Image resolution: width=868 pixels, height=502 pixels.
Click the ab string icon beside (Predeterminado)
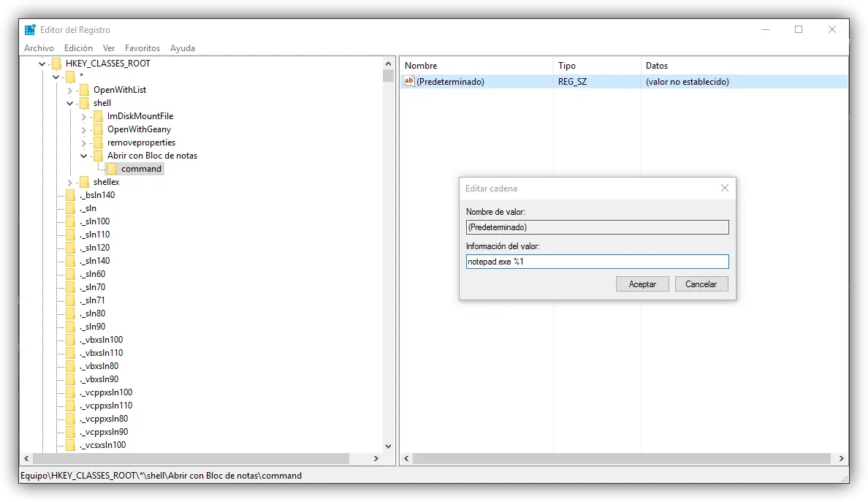tap(408, 81)
